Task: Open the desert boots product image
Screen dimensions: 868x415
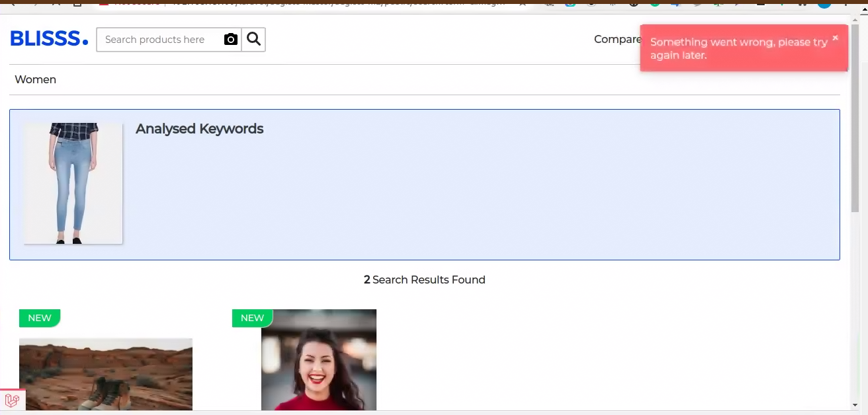Action: (106, 374)
